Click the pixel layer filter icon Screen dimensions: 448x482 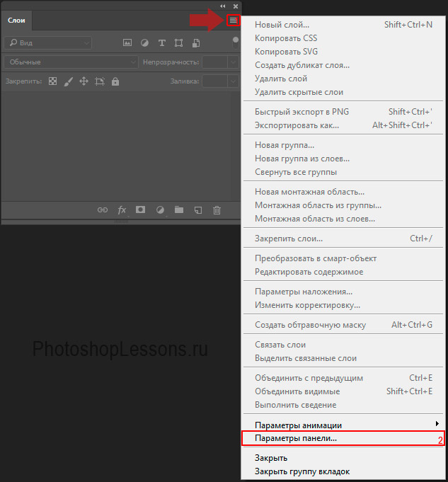point(128,42)
